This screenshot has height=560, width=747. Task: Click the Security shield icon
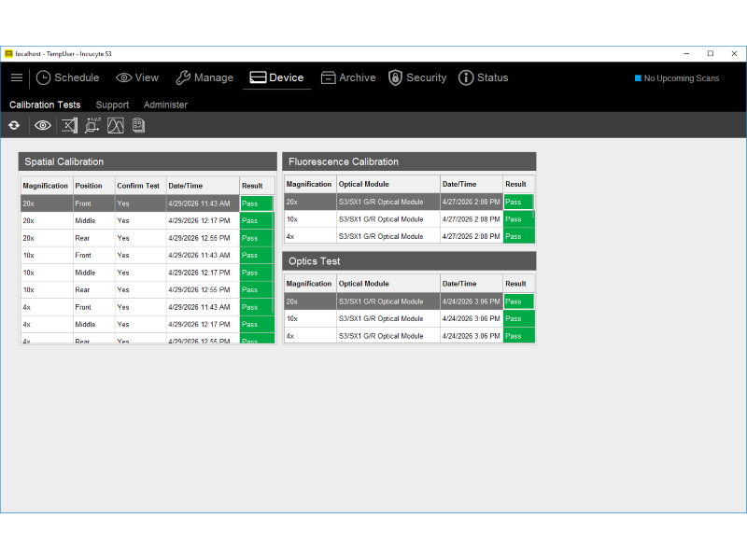(x=395, y=77)
